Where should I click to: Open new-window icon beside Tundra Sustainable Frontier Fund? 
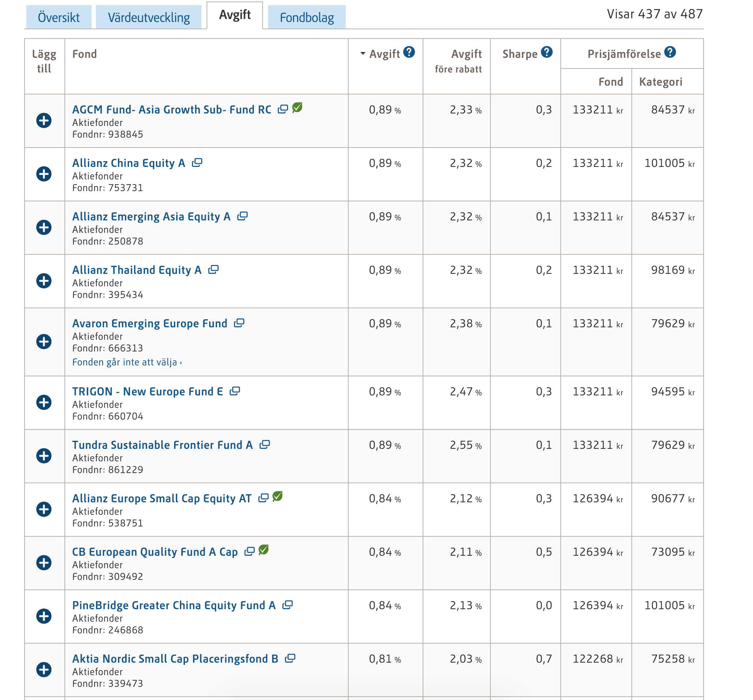pyautogui.click(x=265, y=444)
